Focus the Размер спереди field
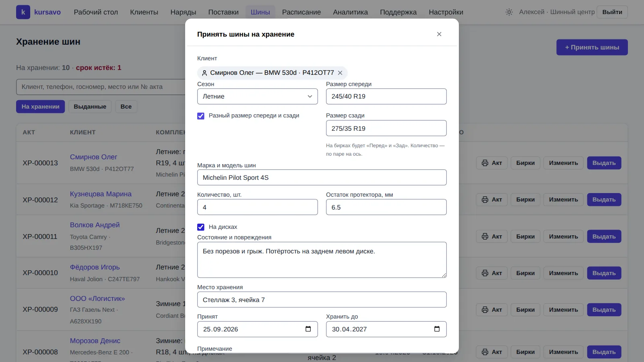Image resolution: width=644 pixels, height=362 pixels. pyautogui.click(x=386, y=97)
